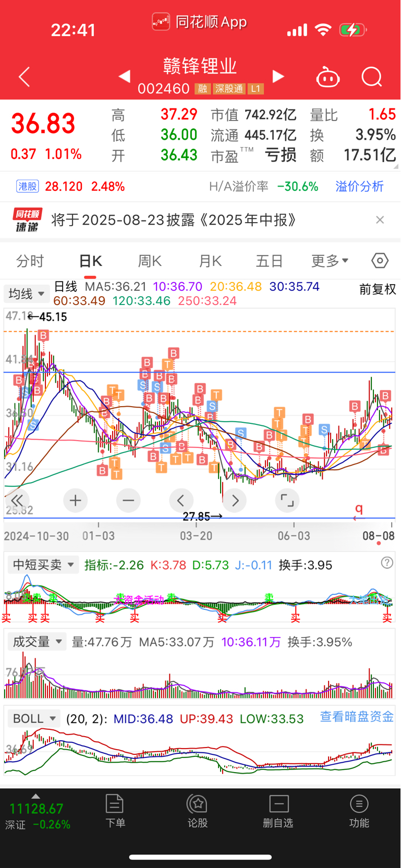
Task: Switch to 五日 five-day tab
Action: point(270,261)
